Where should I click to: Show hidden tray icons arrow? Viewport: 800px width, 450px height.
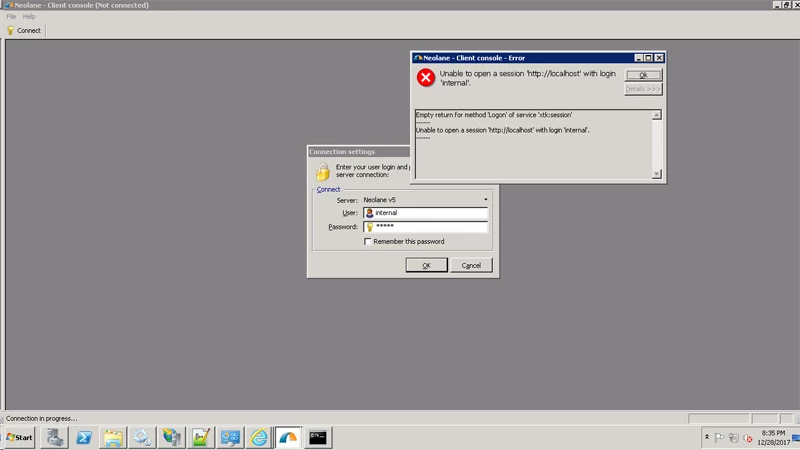[x=707, y=437]
